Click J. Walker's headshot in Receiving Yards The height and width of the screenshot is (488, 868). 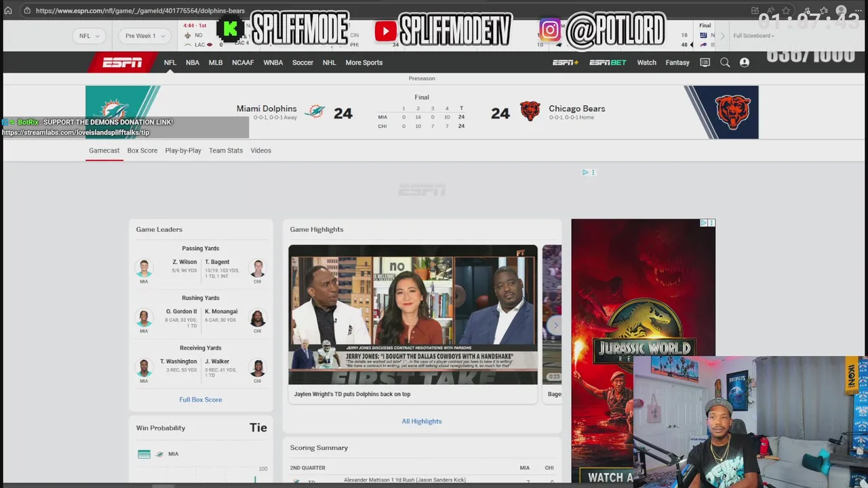[258, 368]
